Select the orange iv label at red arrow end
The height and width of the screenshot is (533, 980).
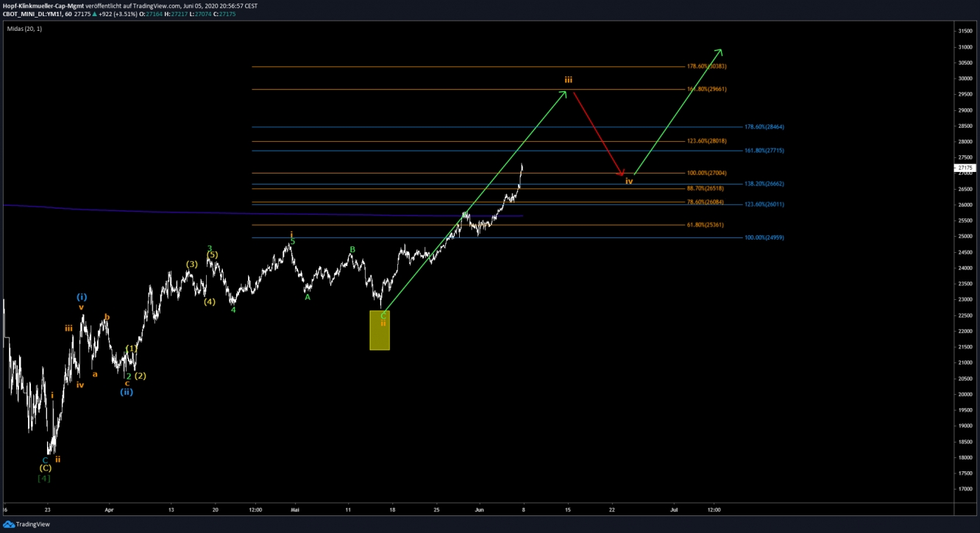(629, 181)
